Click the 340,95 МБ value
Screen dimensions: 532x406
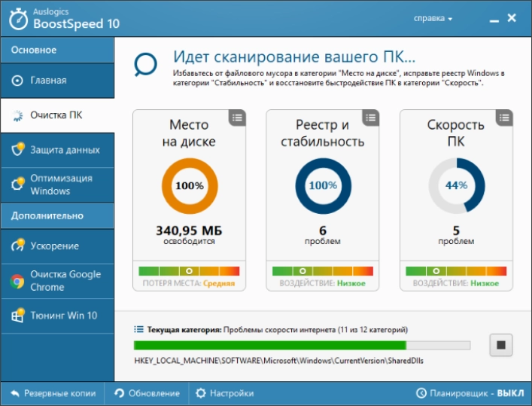189,230
